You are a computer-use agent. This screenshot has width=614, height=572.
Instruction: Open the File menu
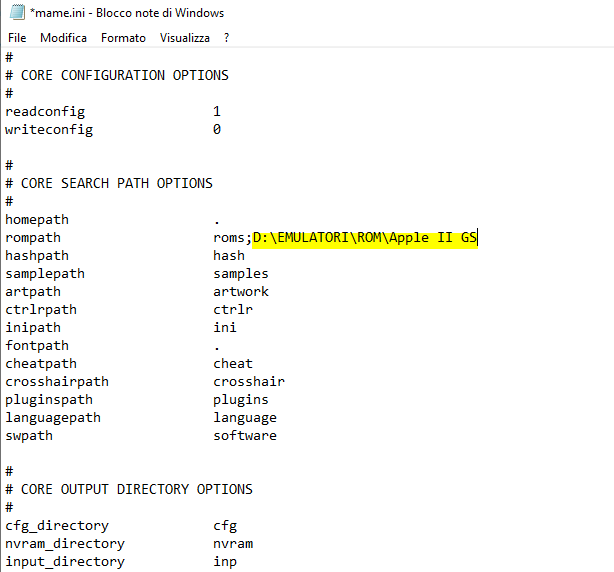(17, 38)
